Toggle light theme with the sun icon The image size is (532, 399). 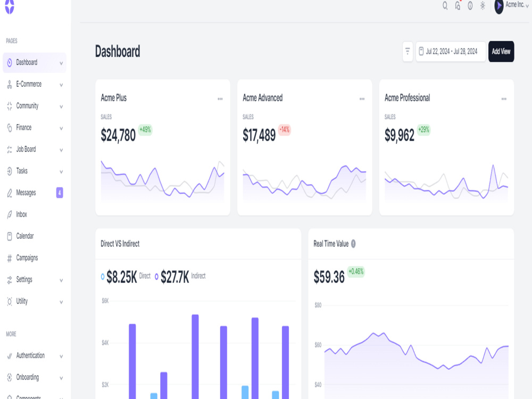click(483, 6)
